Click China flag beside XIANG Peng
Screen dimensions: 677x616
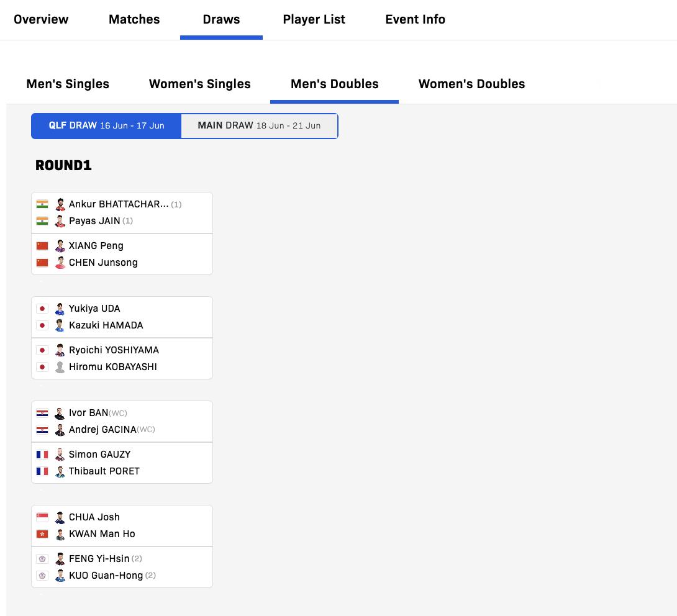42,246
